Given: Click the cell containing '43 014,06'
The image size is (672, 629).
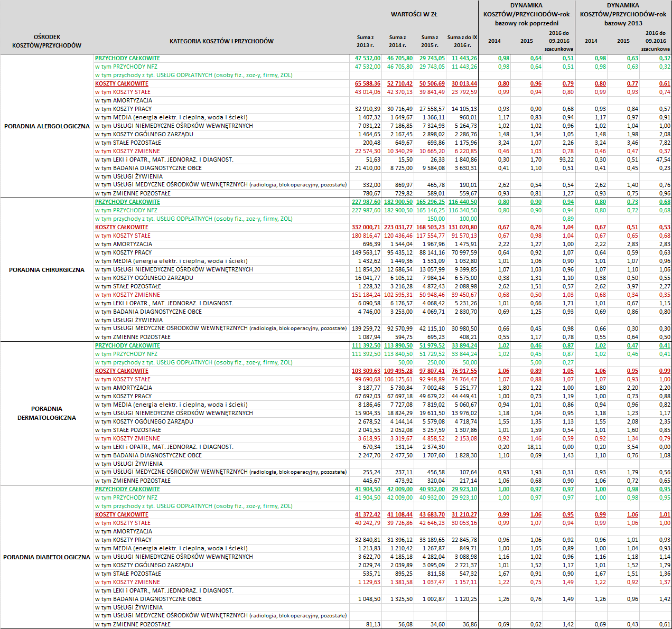Looking at the screenshot, I should pos(367,92).
